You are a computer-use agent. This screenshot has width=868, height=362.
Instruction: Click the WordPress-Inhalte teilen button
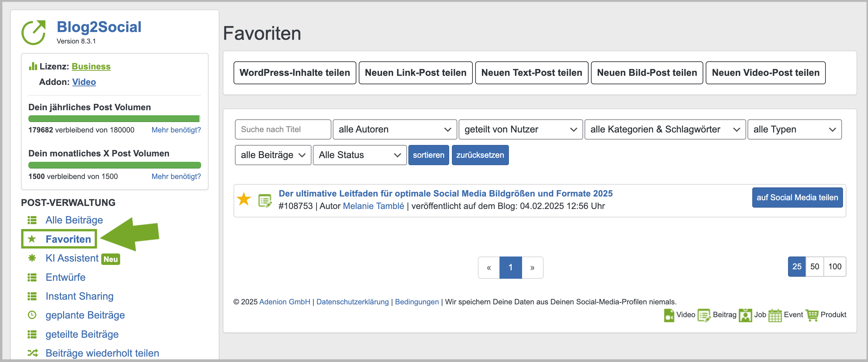295,73
